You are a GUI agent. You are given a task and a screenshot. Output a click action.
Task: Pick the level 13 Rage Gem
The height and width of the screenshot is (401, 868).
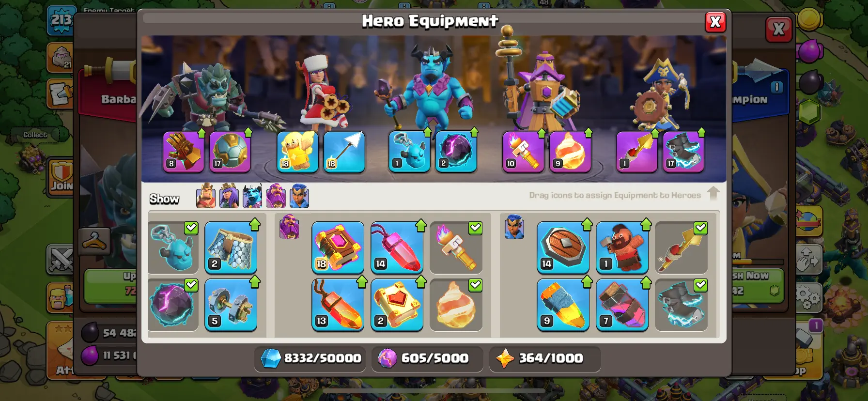coord(338,305)
